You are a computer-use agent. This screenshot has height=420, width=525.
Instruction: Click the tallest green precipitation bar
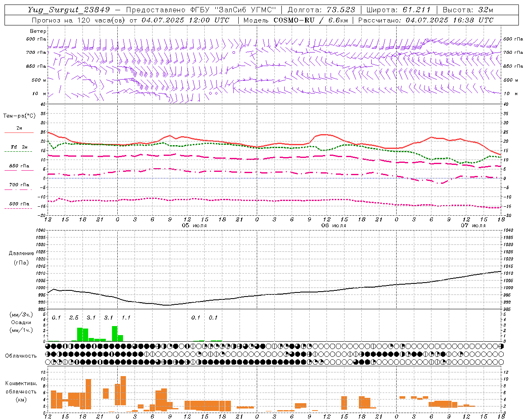tap(115, 333)
